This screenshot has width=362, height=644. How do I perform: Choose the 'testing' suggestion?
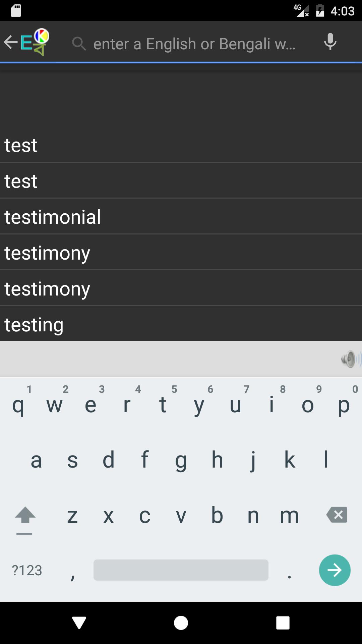click(181, 324)
